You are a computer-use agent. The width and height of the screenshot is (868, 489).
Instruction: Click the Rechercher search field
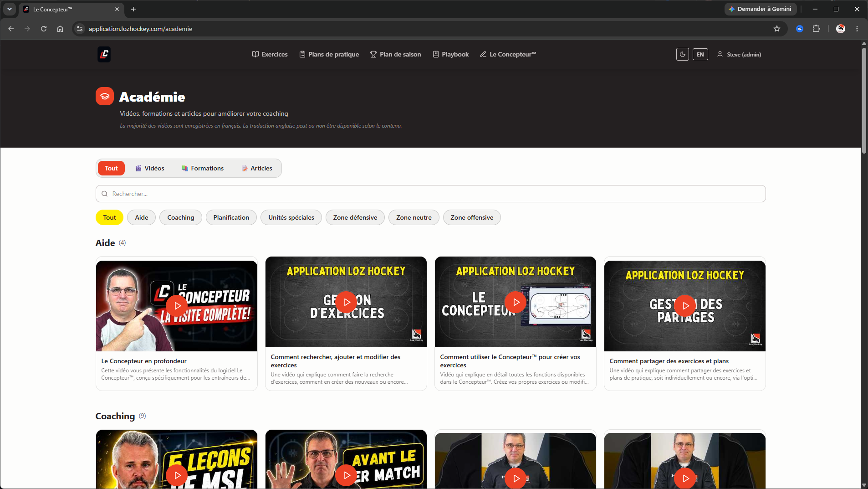click(430, 194)
